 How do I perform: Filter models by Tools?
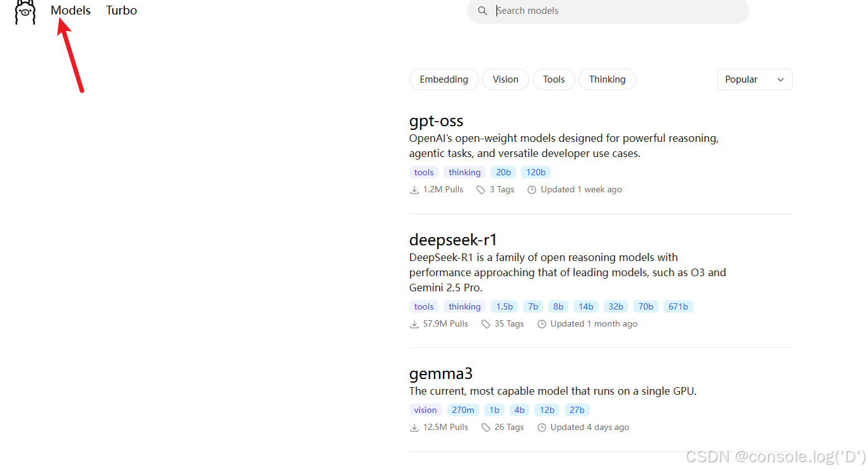click(x=554, y=79)
